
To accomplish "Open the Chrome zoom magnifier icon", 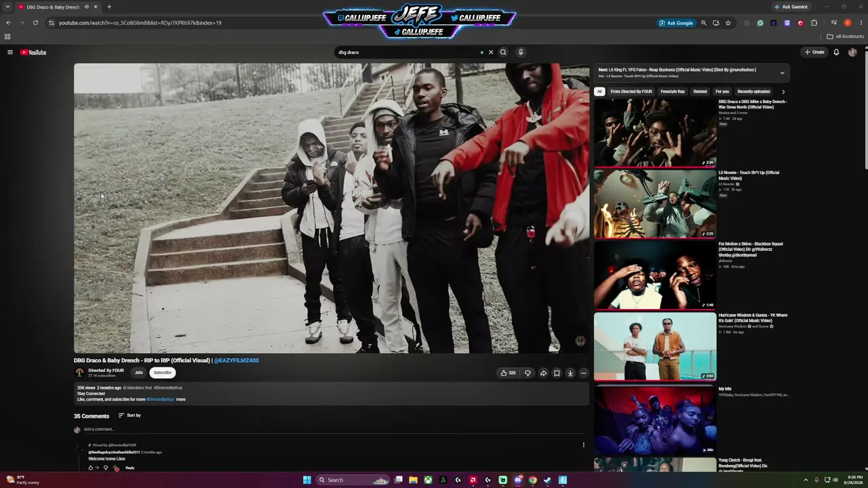I will tap(704, 23).
